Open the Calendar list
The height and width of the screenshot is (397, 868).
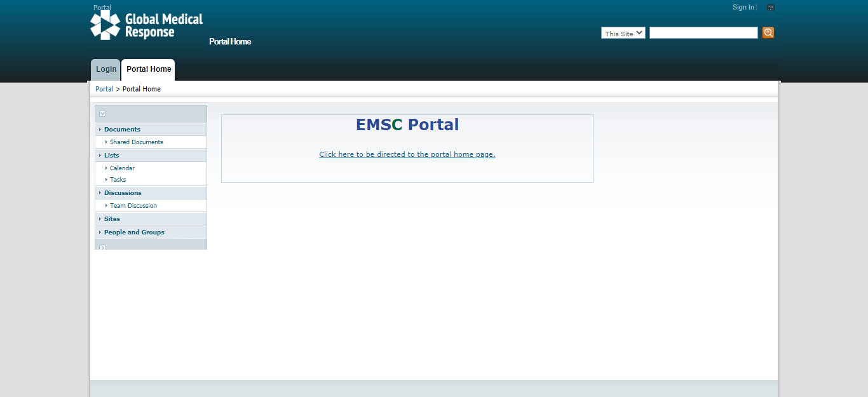pyautogui.click(x=123, y=168)
